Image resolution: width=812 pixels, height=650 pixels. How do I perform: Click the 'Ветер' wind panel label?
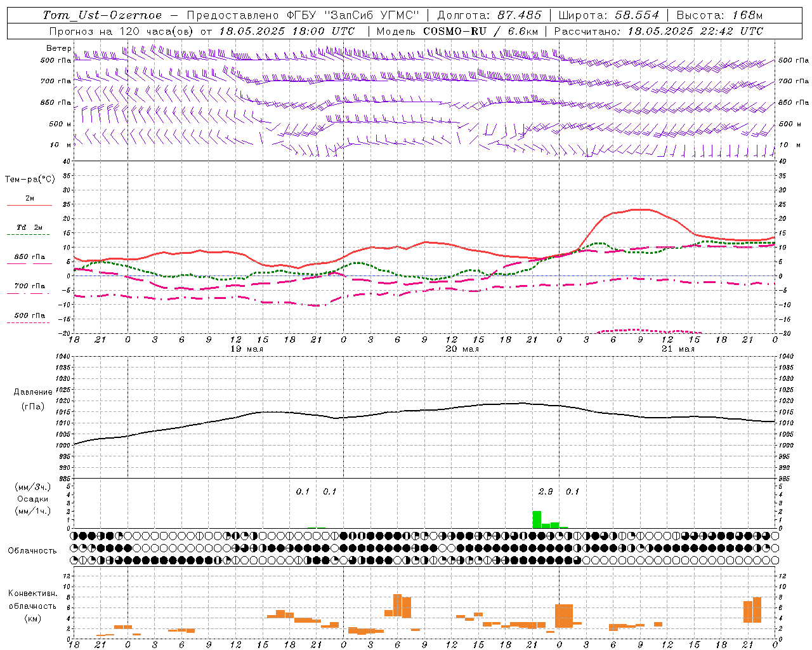(x=58, y=48)
